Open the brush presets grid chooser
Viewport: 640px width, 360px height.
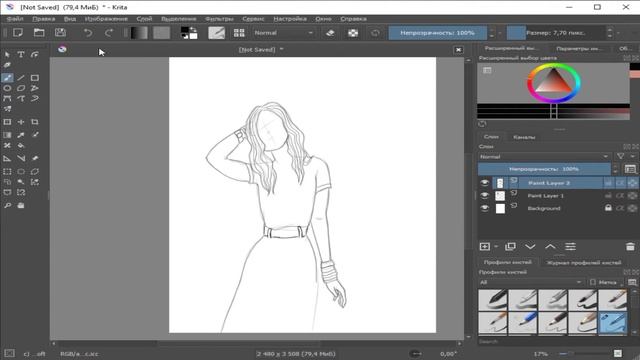pos(239,33)
